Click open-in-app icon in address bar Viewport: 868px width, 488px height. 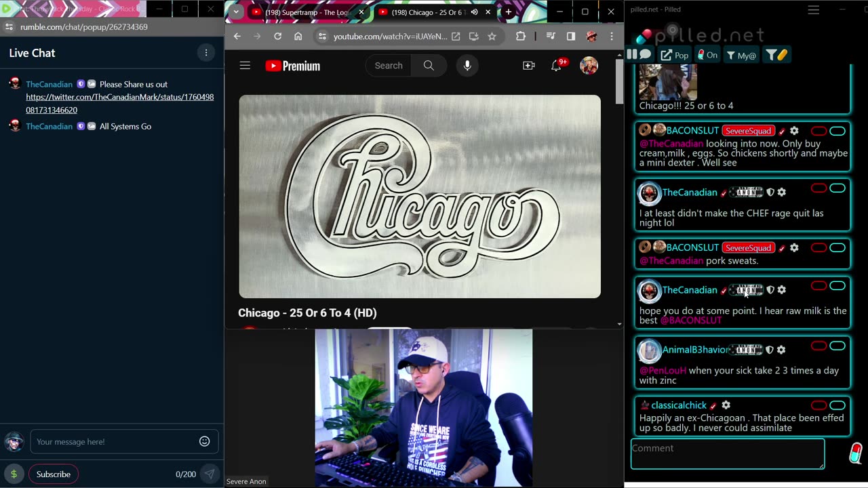pos(456,37)
